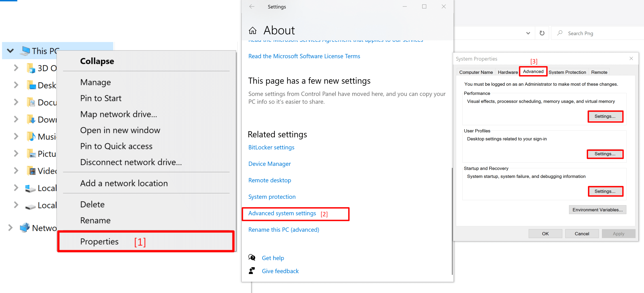
Task: Open the address bar history dropdown
Action: [x=528, y=33]
